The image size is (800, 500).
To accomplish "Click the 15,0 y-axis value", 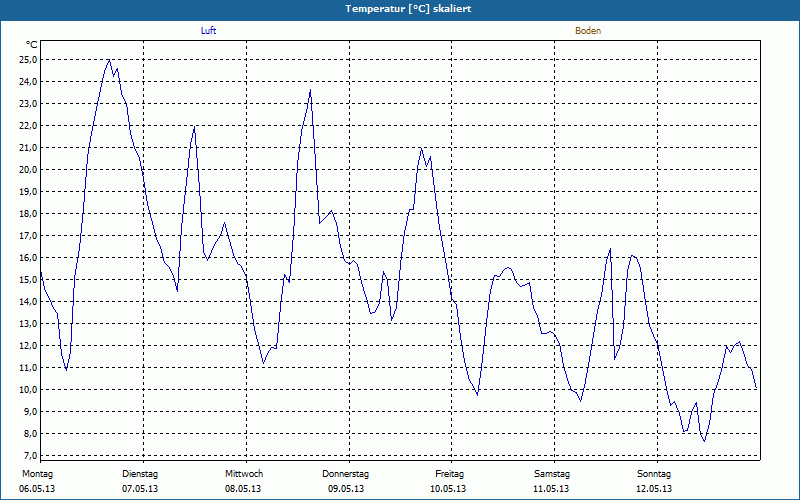I will 28,280.
